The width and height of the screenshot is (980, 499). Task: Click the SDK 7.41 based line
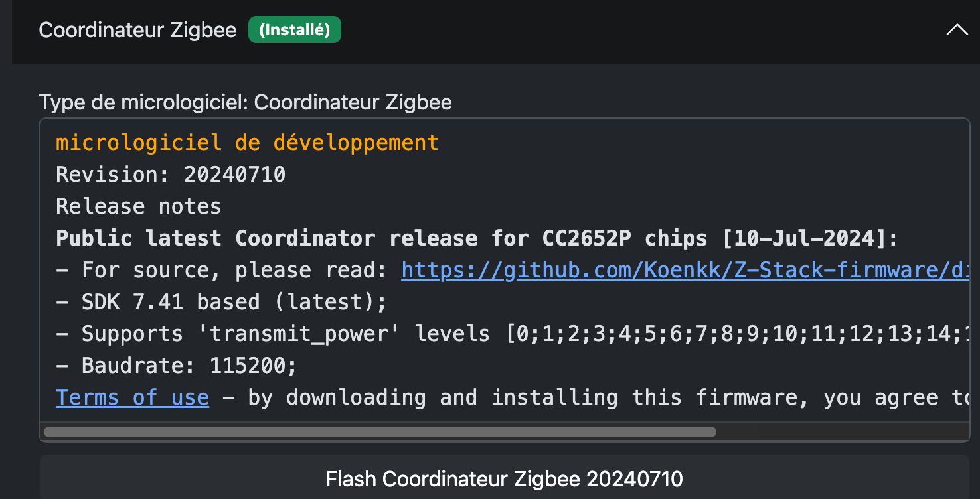[221, 302]
